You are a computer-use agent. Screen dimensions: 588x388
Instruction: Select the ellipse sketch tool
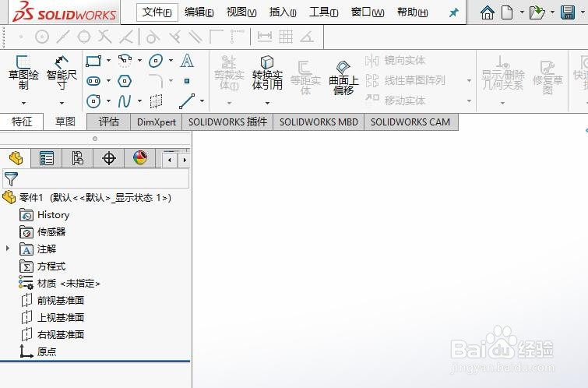[x=156, y=61]
